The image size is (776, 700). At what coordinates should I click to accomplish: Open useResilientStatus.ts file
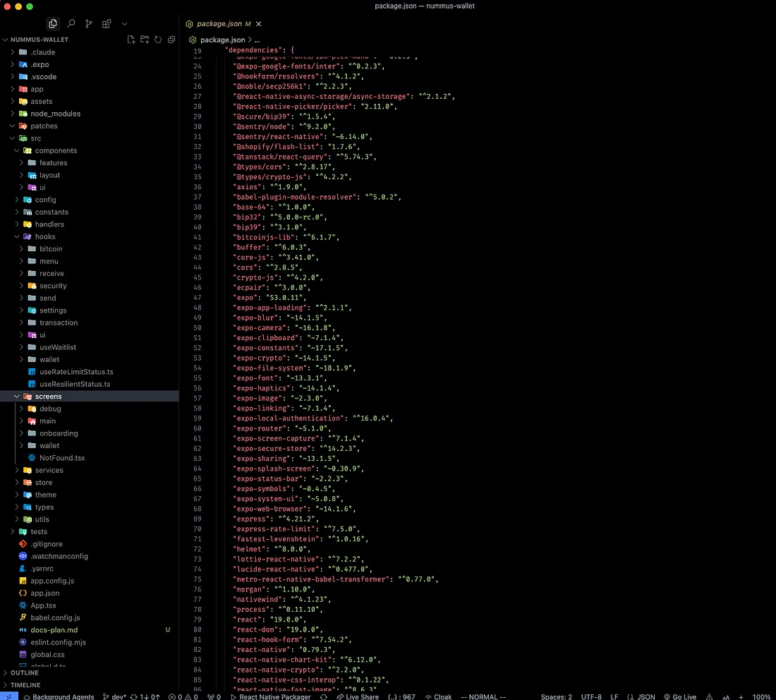pos(89,384)
